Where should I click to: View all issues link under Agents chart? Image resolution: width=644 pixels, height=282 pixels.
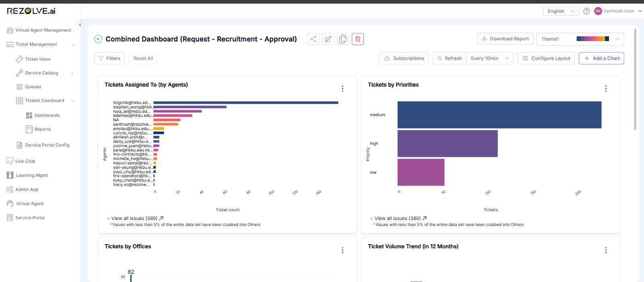137,218
